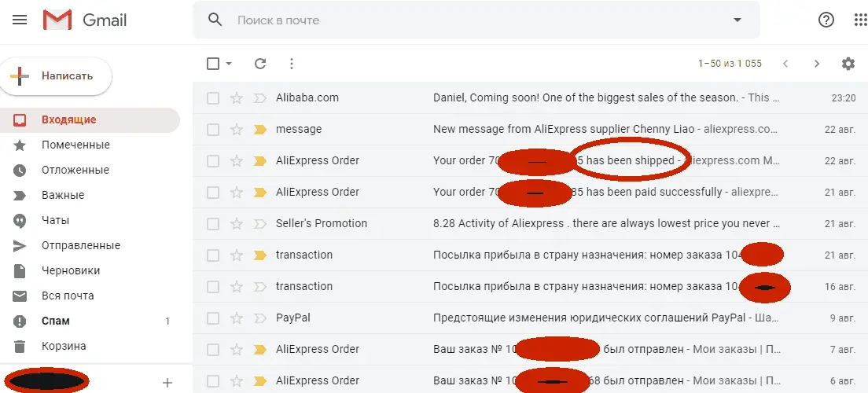Select the Alibaba.com email checkbox
The image size is (868, 393).
(213, 98)
